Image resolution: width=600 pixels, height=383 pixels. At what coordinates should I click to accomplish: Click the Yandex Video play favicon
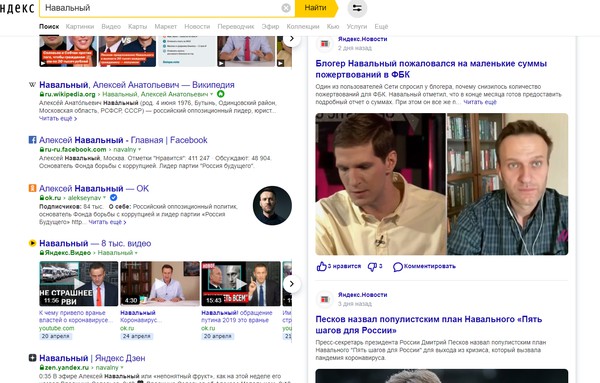(x=33, y=243)
